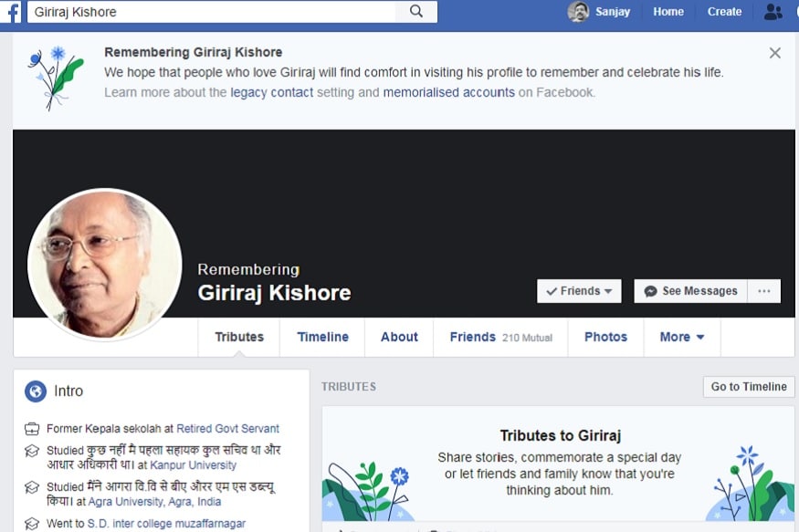The height and width of the screenshot is (532, 799).
Task: Click the Intro section heading
Action: (68, 391)
